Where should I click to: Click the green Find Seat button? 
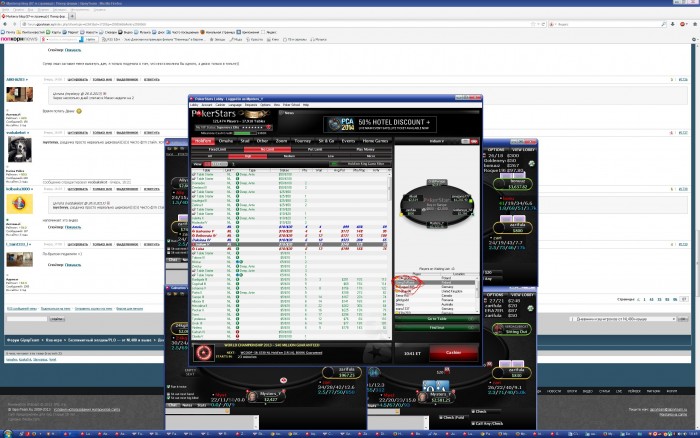click(x=437, y=328)
